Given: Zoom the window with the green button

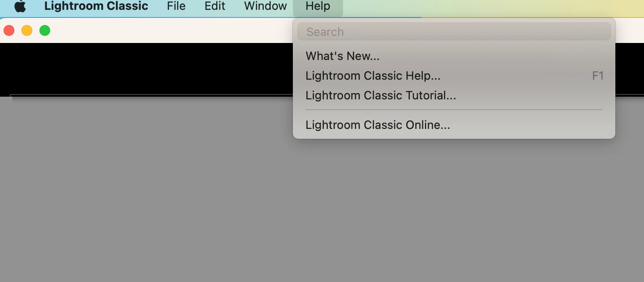Looking at the screenshot, I should coord(45,30).
